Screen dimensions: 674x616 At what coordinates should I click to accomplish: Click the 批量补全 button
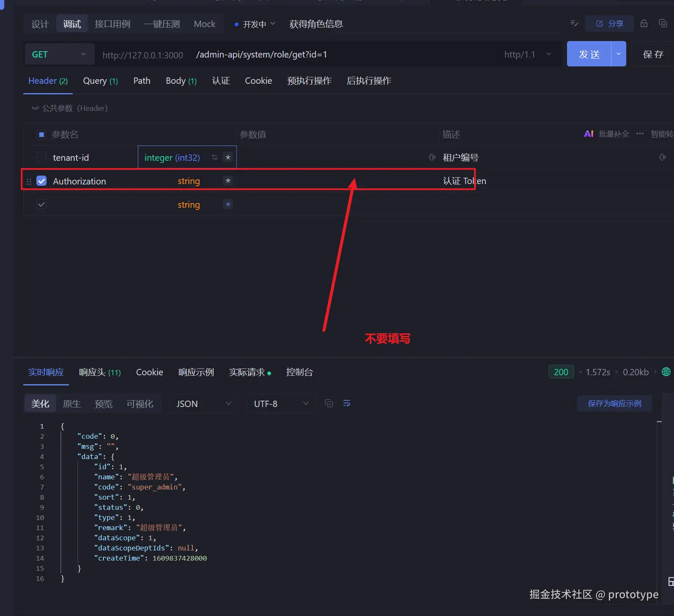pos(614,134)
